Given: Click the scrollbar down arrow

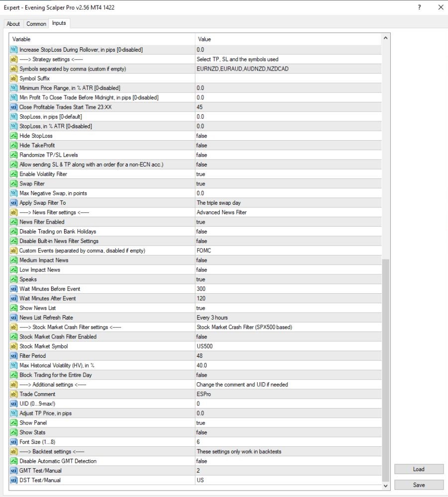Looking at the screenshot, I should pyautogui.click(x=385, y=486).
